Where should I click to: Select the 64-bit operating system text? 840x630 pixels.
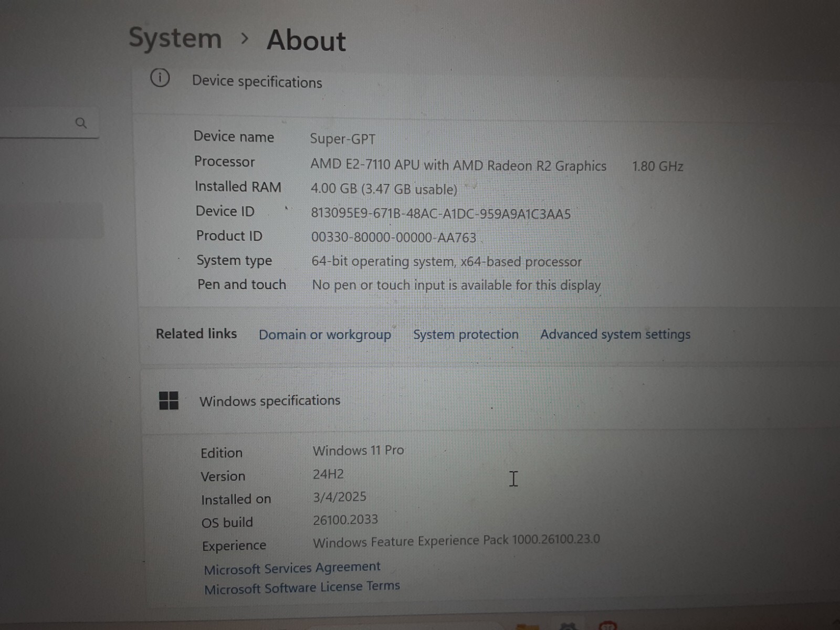(x=446, y=261)
